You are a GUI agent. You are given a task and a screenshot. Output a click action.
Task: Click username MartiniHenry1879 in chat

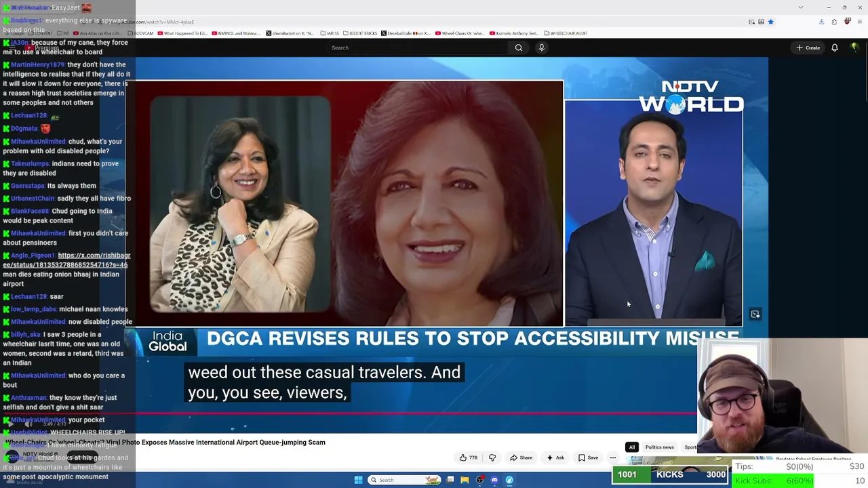coord(37,64)
